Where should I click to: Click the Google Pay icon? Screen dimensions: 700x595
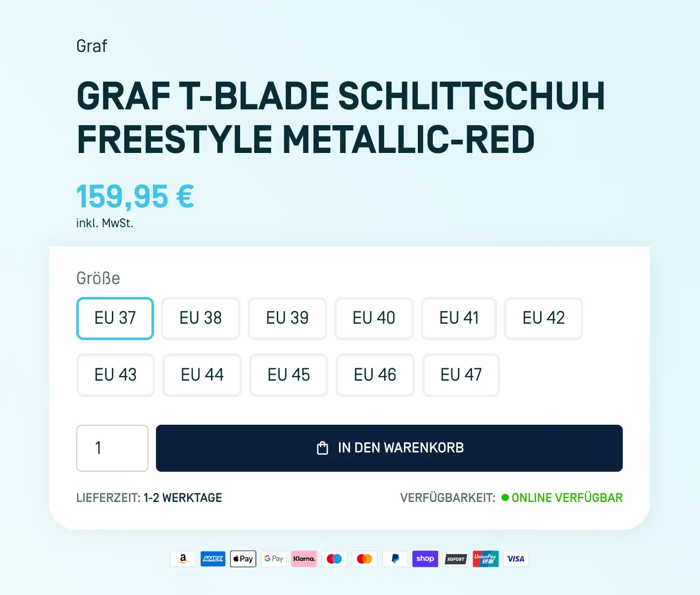[x=273, y=559]
